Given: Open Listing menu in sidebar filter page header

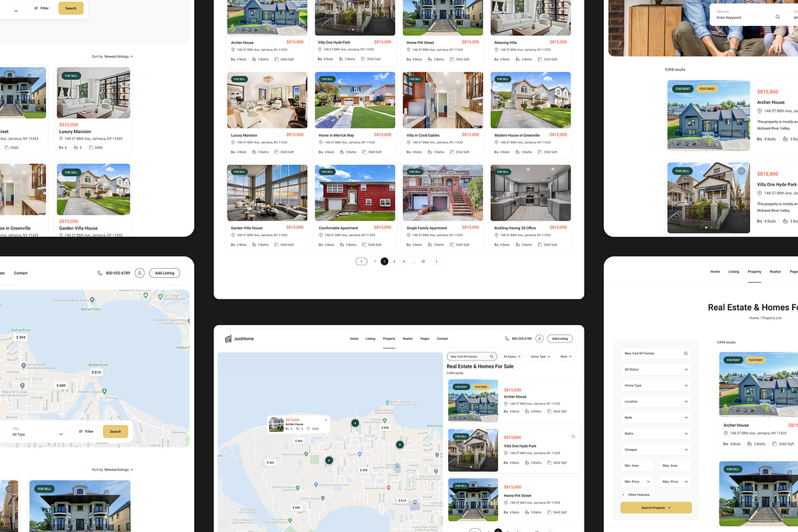Looking at the screenshot, I should [x=733, y=271].
